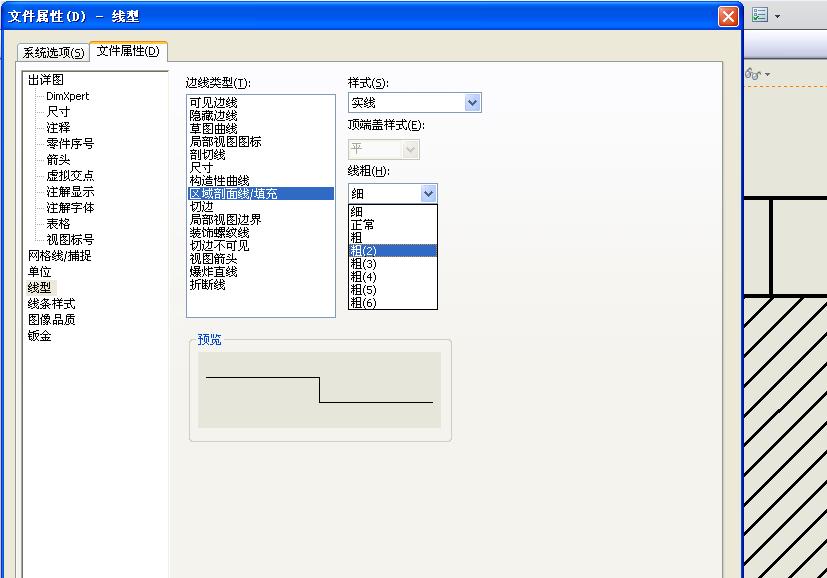
Task: Open 网格线/捕捉 settings
Action: (x=60, y=256)
